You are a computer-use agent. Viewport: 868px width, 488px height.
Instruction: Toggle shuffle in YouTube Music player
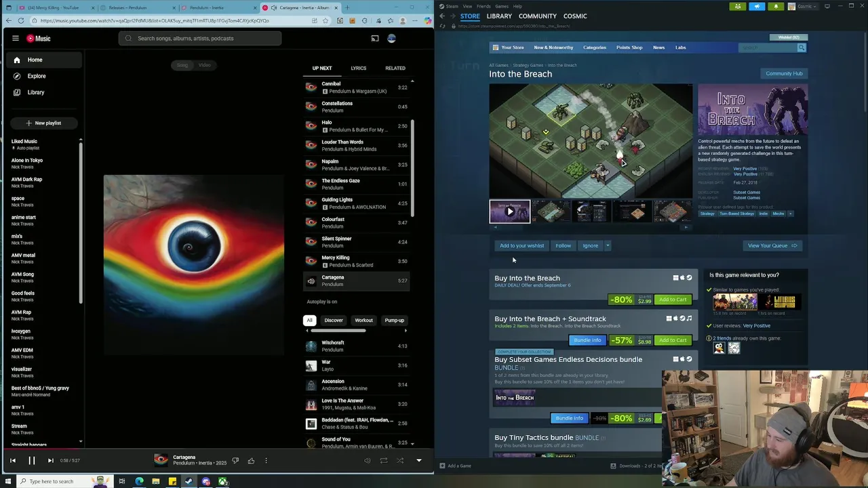(399, 460)
